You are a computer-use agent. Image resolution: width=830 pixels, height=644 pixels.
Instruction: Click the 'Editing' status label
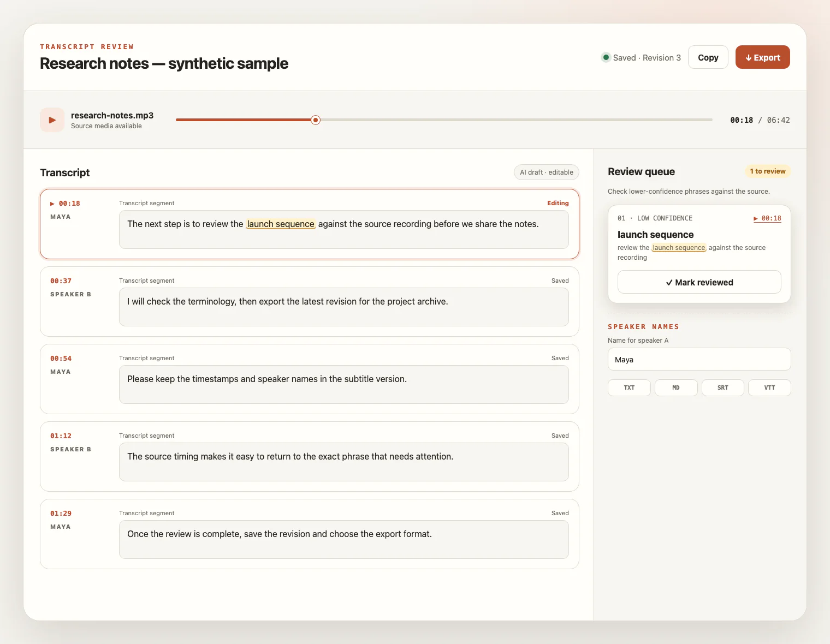[558, 203]
